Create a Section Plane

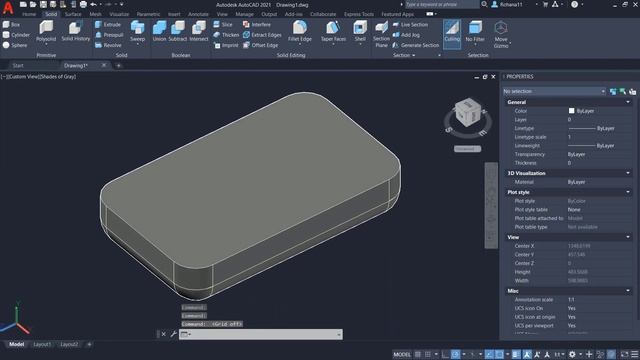tap(381, 34)
